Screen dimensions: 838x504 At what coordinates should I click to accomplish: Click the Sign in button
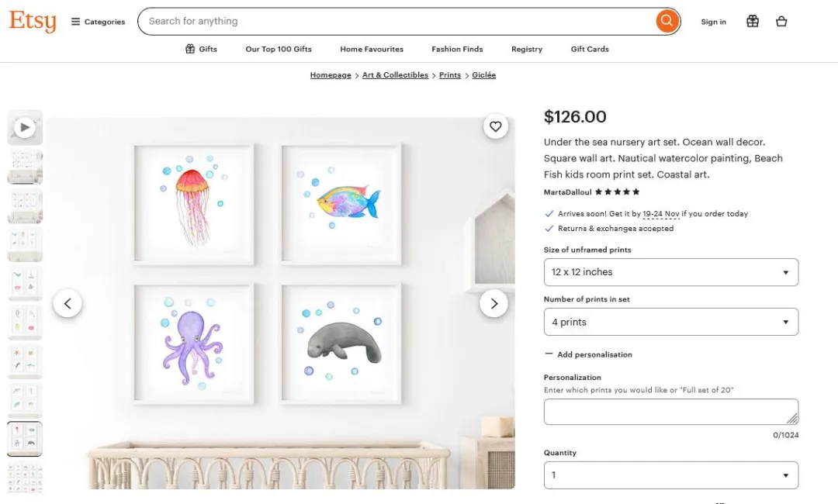(713, 22)
